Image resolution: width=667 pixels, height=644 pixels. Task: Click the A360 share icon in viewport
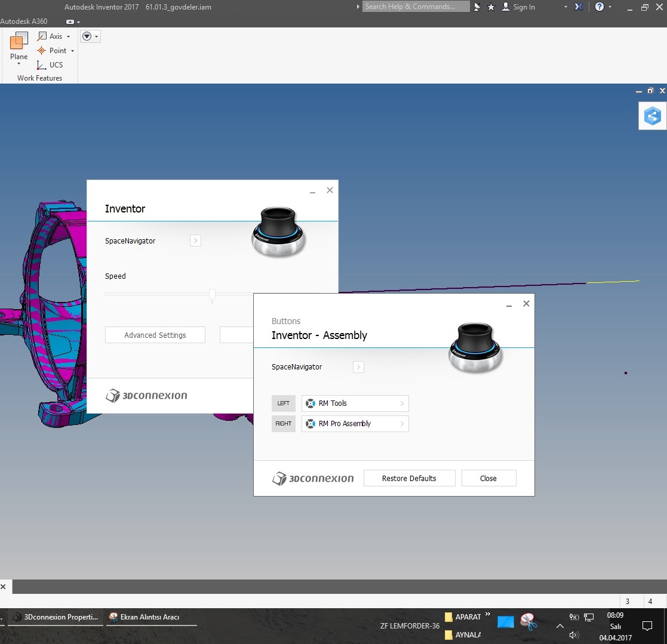(x=653, y=116)
